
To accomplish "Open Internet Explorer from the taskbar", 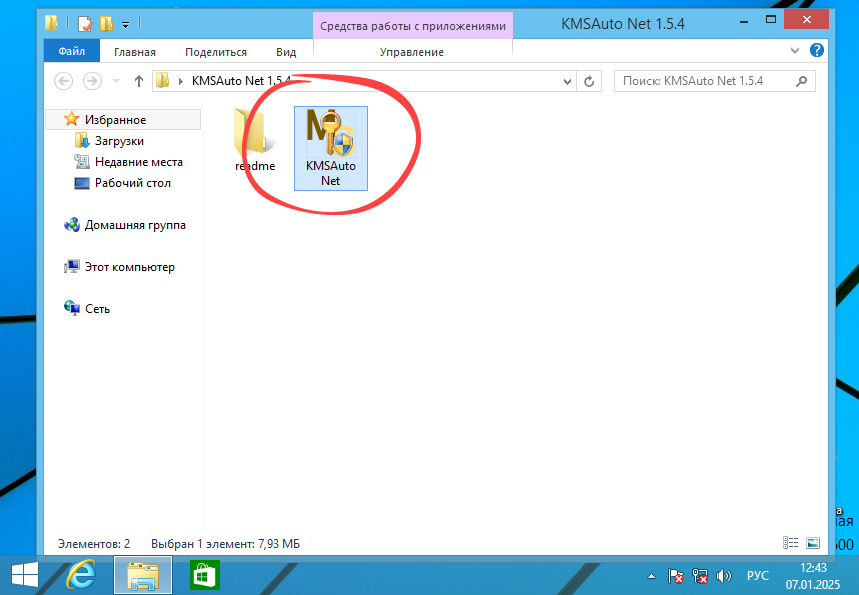I will coord(80,576).
